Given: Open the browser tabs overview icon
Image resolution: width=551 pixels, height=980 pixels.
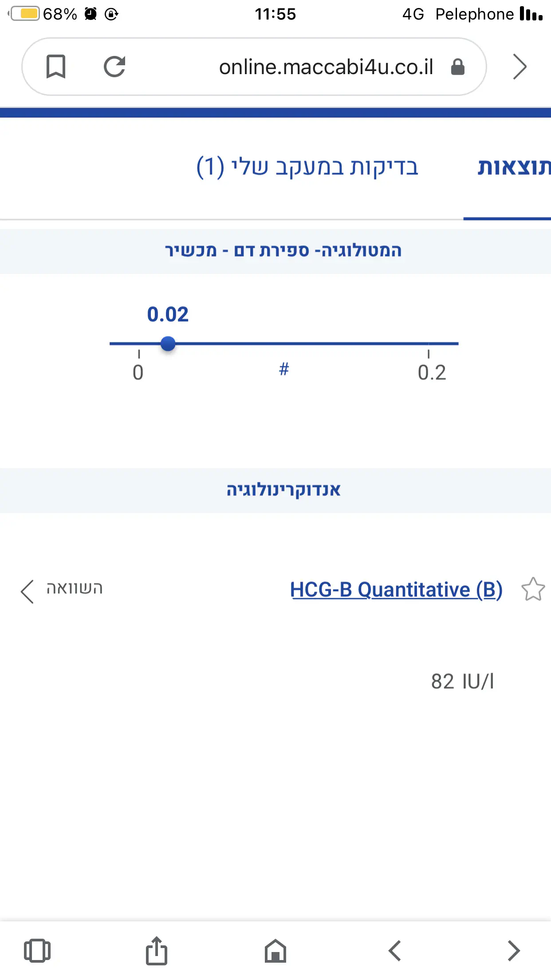Looking at the screenshot, I should pos(37,951).
